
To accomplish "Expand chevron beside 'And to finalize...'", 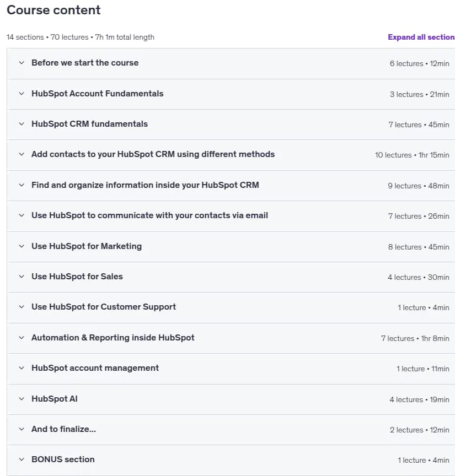I will pos(22,429).
